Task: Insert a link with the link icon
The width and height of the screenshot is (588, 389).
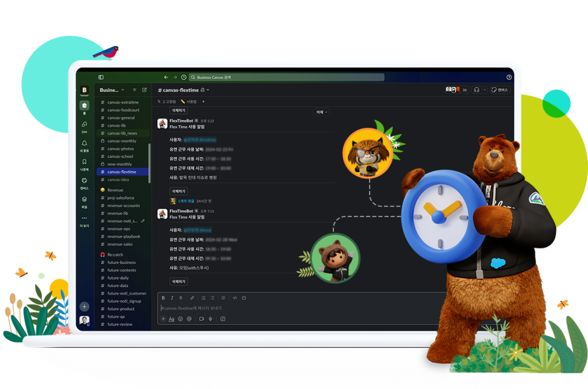Action: click(x=192, y=298)
